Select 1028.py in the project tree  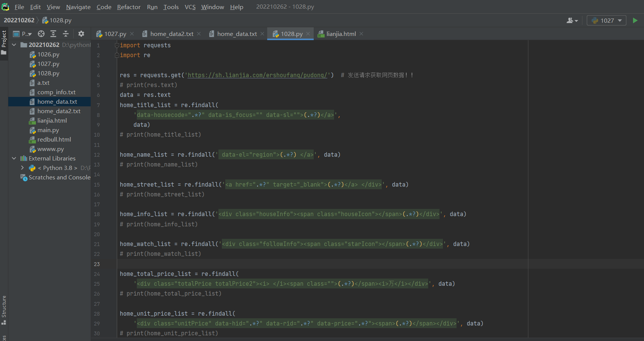point(48,73)
